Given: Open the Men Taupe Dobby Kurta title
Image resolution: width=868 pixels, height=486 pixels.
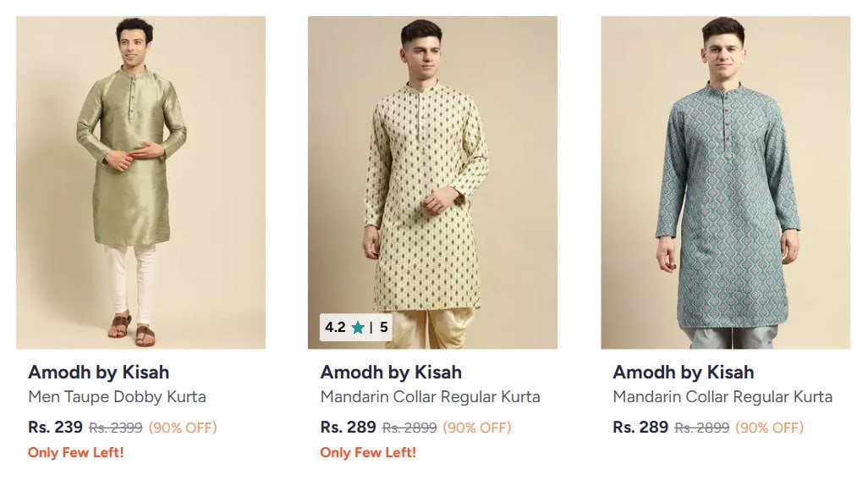Looking at the screenshot, I should point(117,396).
